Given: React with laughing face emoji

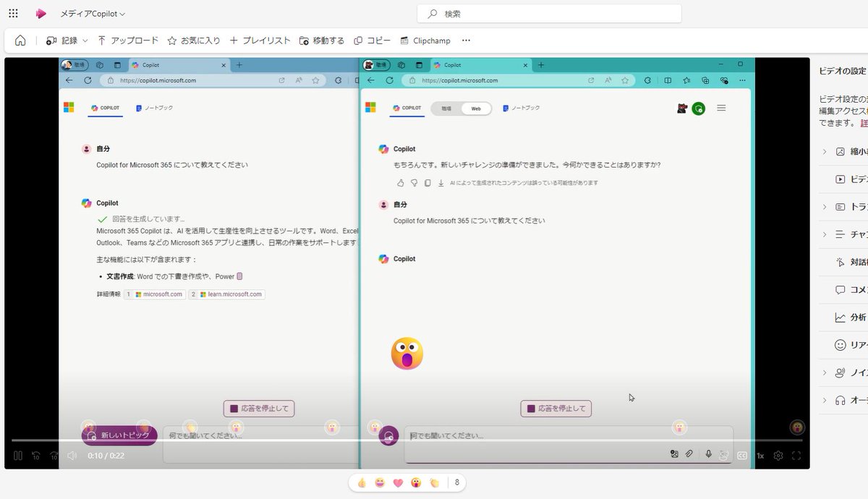Looking at the screenshot, I should (380, 482).
